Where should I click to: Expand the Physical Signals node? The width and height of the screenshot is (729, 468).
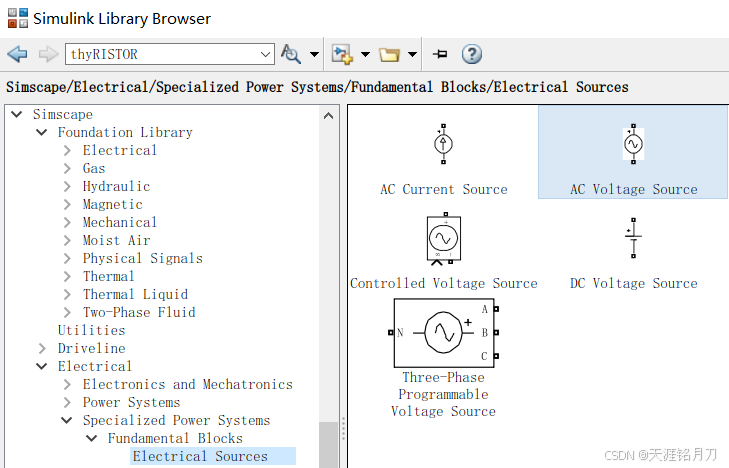pos(67,258)
